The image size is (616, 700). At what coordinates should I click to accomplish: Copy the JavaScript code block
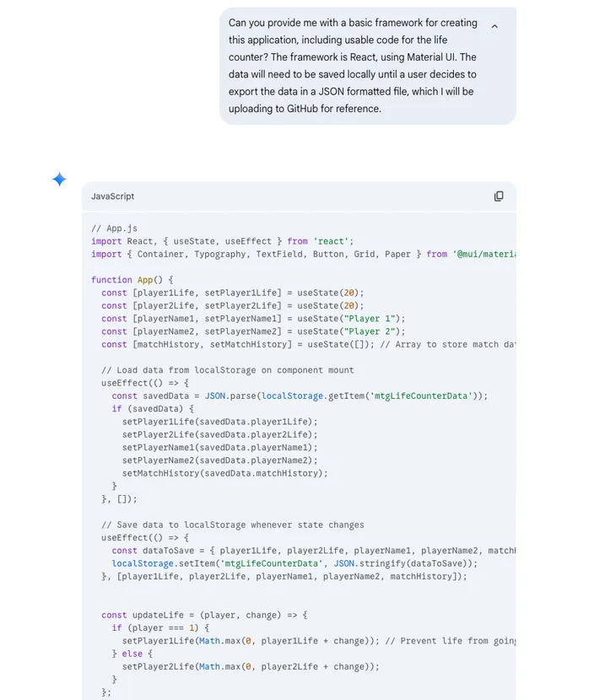point(499,197)
